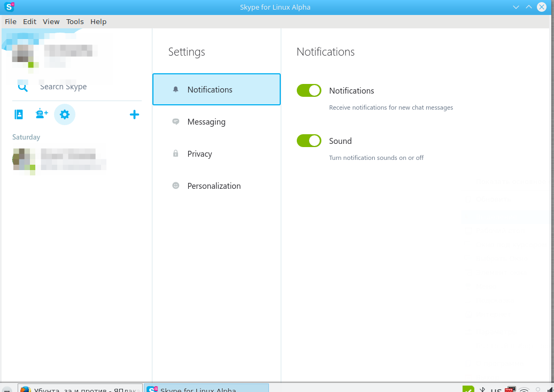This screenshot has height=392, width=554.
Task: Select the Notifications settings category
Action: tap(217, 89)
